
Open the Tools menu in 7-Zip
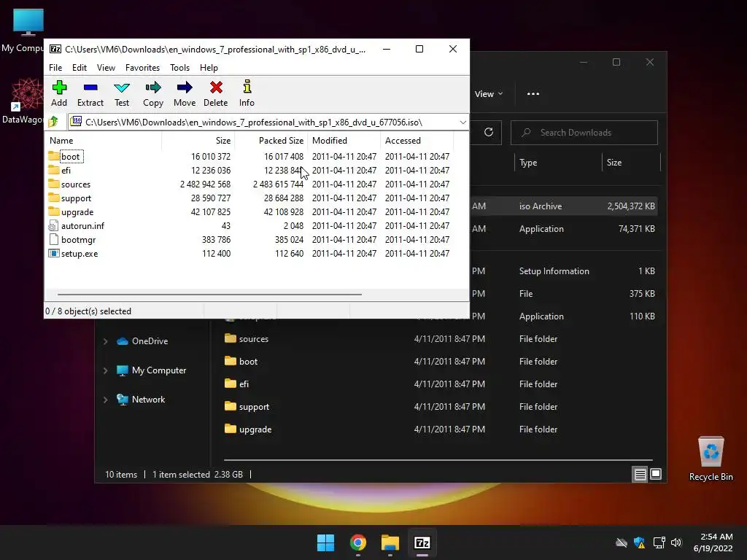coord(179,68)
